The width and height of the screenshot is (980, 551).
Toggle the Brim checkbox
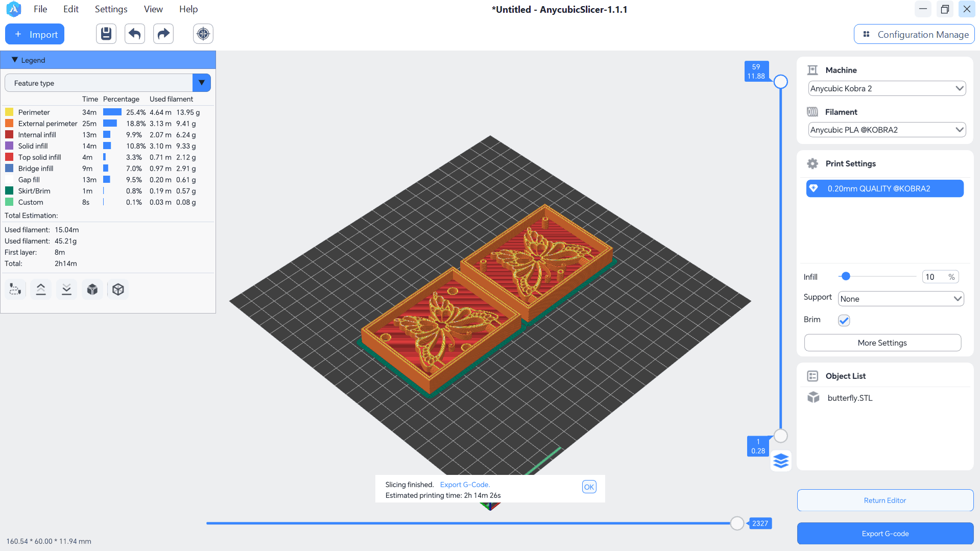pyautogui.click(x=844, y=320)
